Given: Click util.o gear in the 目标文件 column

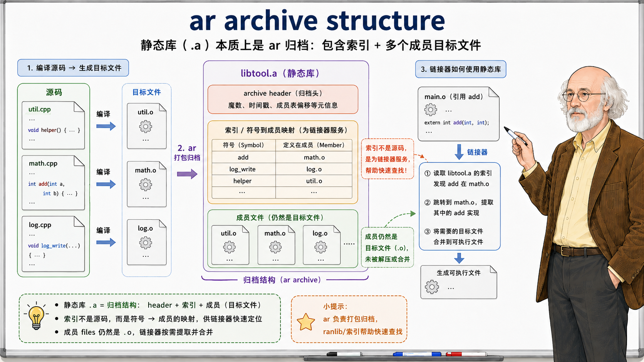Looking at the screenshot, I should [x=146, y=126].
